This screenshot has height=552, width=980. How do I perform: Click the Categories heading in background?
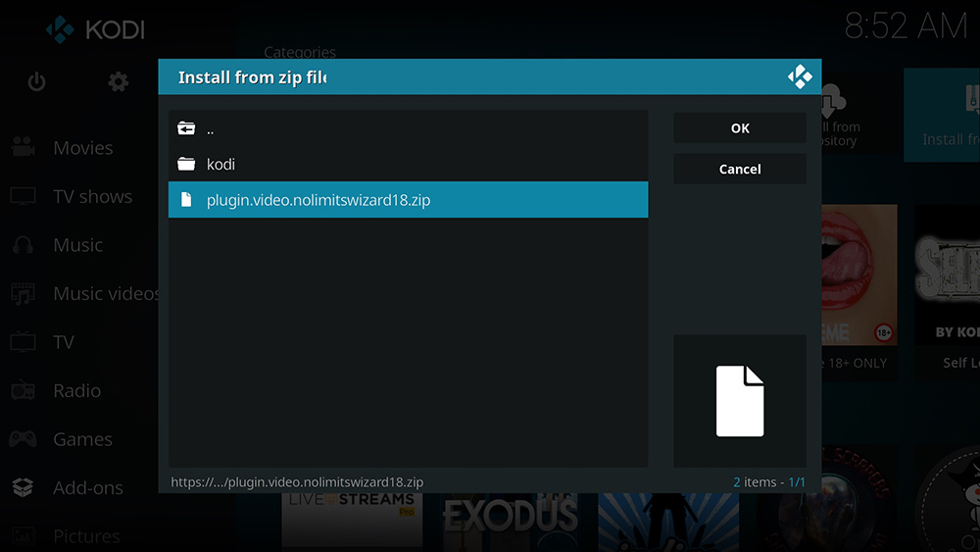pos(300,52)
